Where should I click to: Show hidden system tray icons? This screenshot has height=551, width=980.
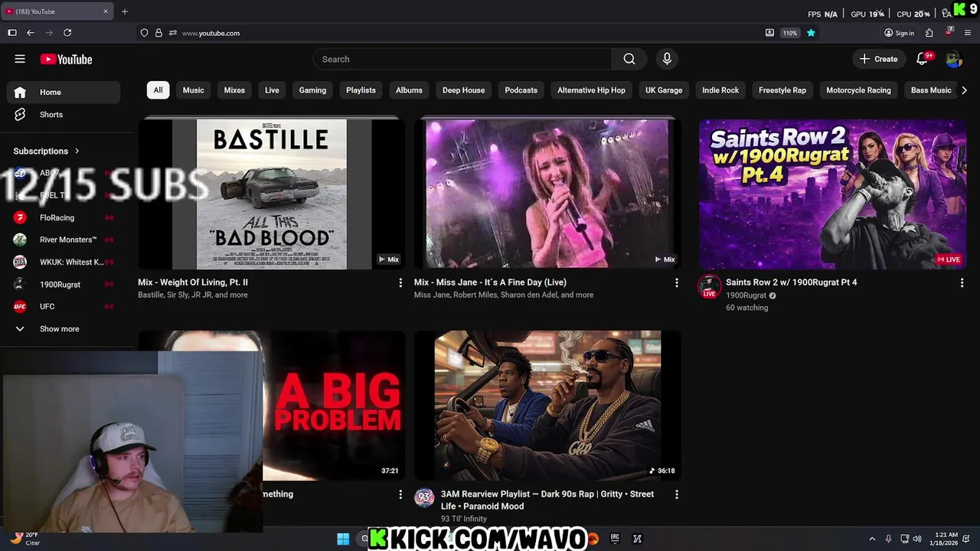click(872, 539)
